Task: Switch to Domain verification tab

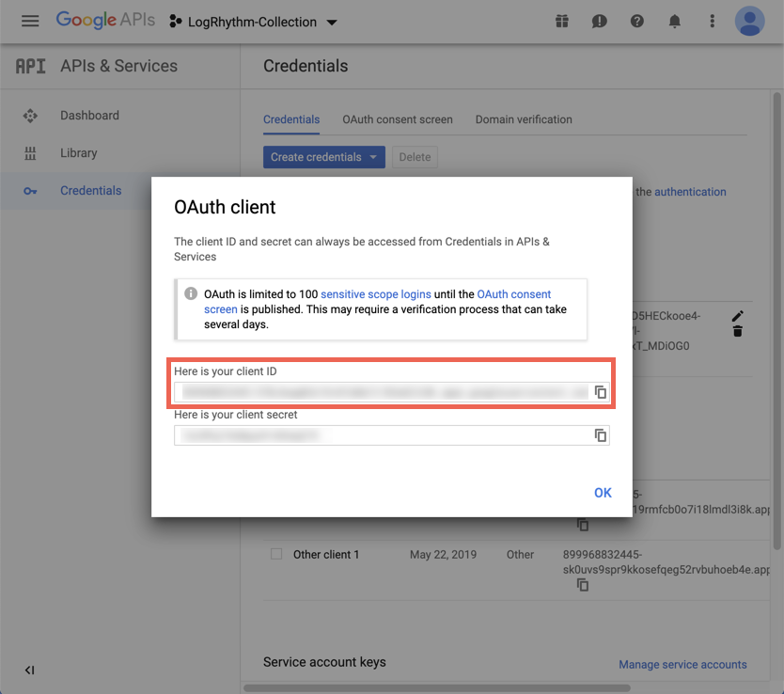Action: [x=524, y=119]
